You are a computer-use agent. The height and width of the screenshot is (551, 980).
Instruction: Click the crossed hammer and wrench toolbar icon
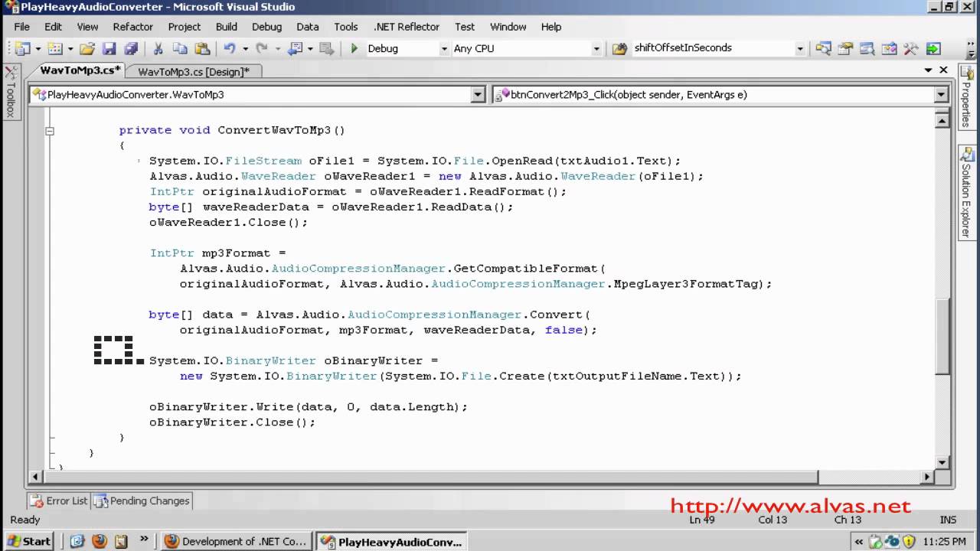pos(910,48)
